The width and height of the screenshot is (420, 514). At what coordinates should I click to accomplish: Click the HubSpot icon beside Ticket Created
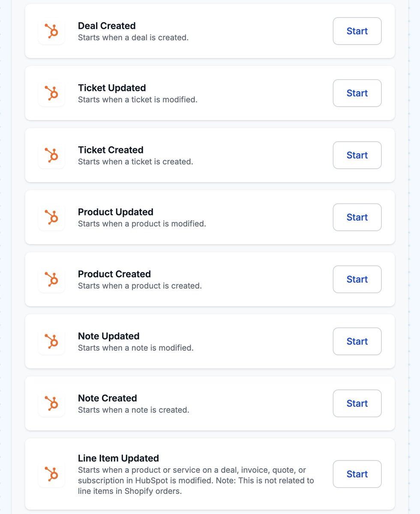(x=51, y=155)
